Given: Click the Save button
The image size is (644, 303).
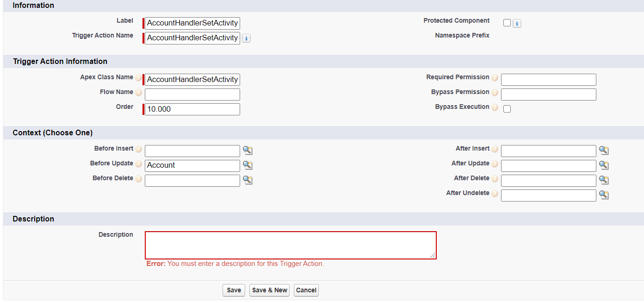Looking at the screenshot, I should (234, 290).
